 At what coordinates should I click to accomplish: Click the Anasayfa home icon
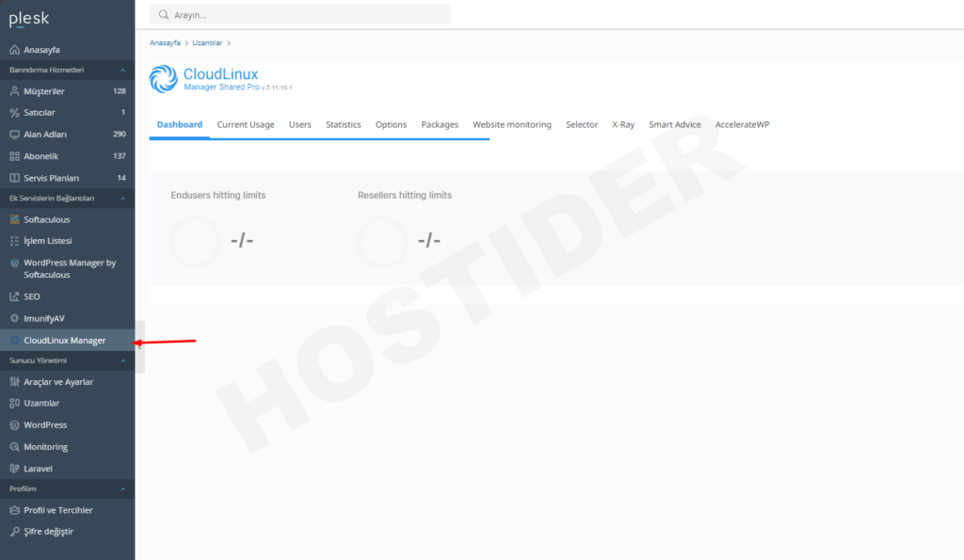click(x=14, y=49)
